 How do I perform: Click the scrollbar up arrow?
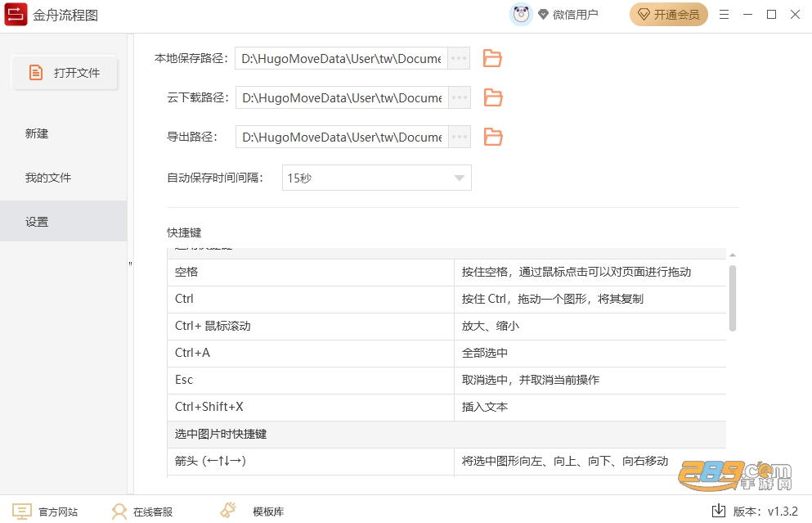(732, 255)
